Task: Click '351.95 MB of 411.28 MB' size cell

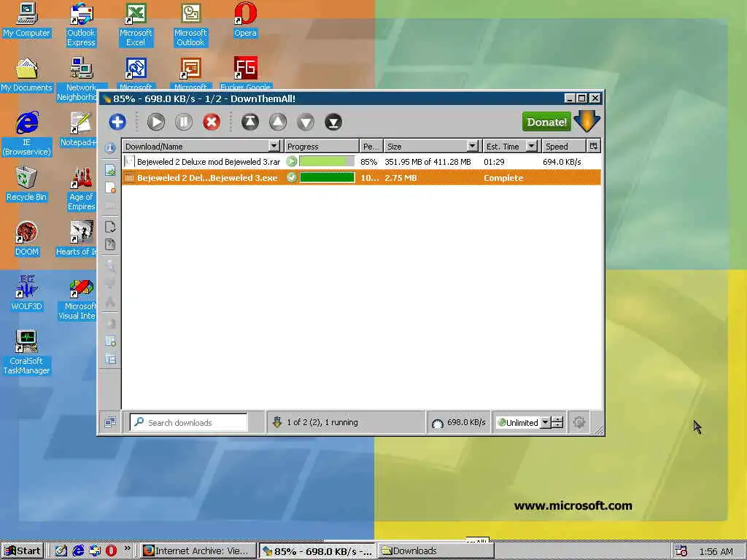Action: [427, 162]
